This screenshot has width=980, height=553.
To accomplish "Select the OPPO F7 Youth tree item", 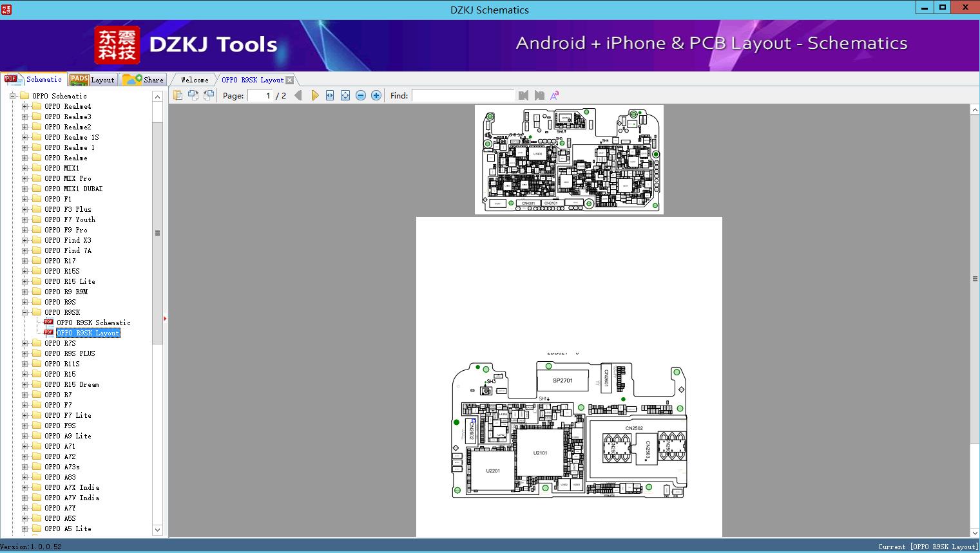I will coord(70,220).
